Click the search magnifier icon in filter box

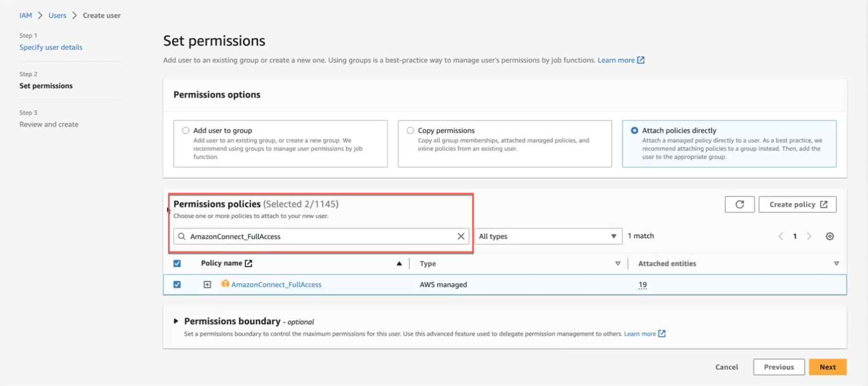pyautogui.click(x=182, y=236)
